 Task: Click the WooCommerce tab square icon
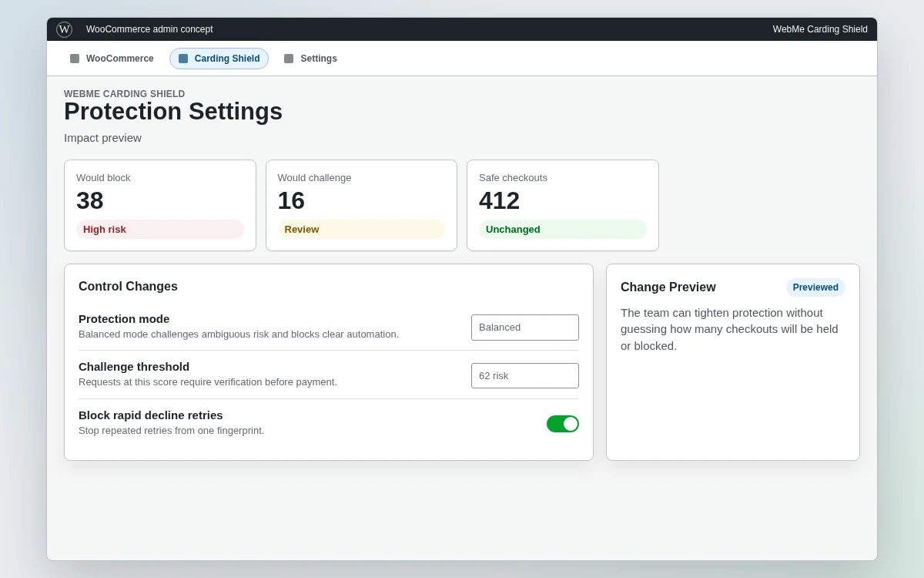[75, 59]
